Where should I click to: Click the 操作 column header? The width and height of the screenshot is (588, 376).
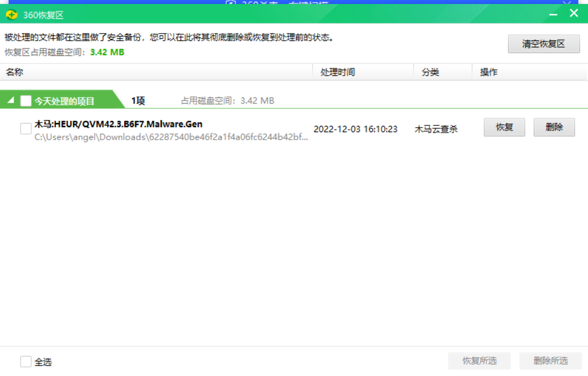click(529, 72)
